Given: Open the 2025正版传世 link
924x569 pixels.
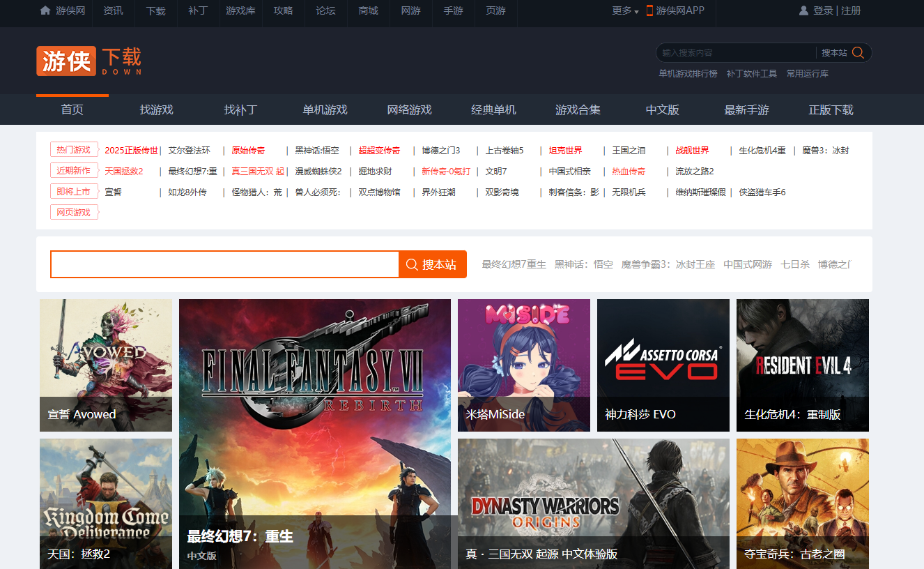Looking at the screenshot, I should (132, 151).
